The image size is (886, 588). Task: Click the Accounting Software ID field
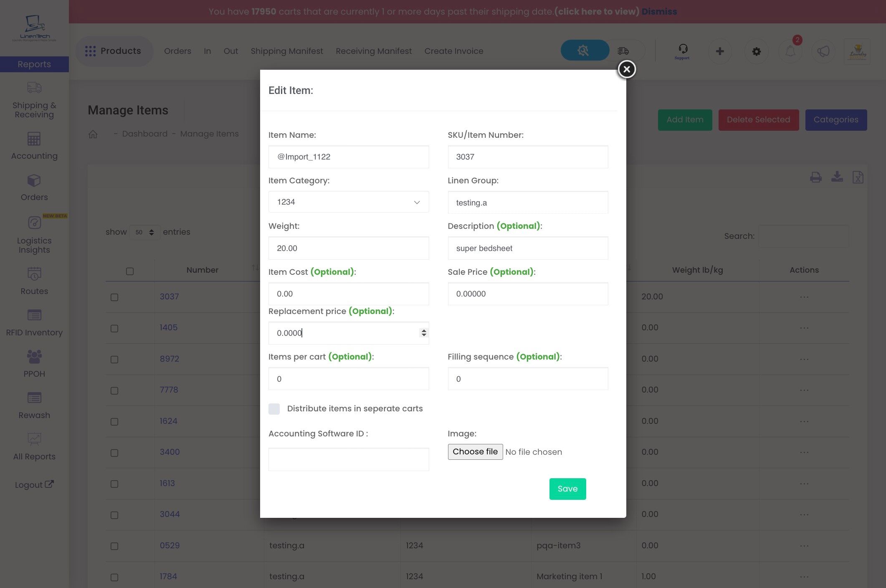[348, 459]
